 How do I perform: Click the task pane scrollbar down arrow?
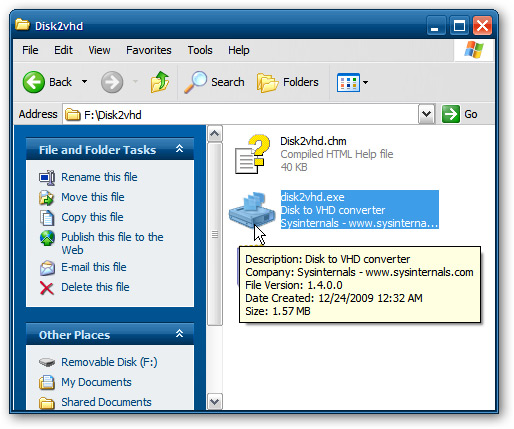click(x=214, y=401)
